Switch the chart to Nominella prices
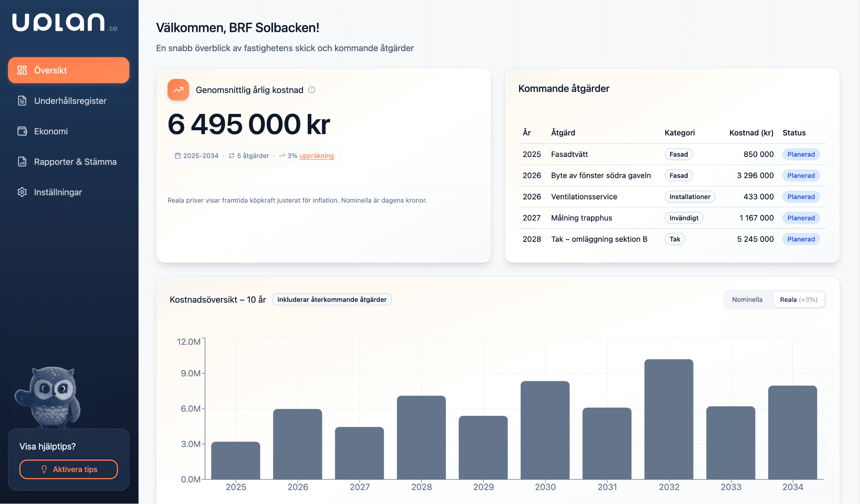The height and width of the screenshot is (504, 860). coord(747,299)
